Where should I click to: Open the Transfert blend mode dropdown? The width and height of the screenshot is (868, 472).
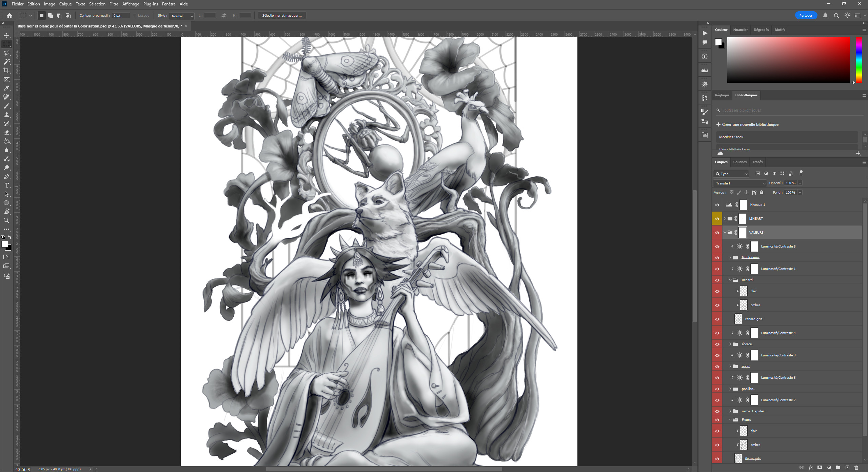(x=739, y=183)
